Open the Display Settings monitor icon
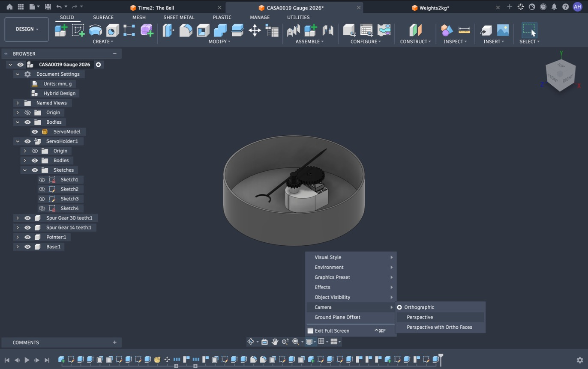 [309, 342]
